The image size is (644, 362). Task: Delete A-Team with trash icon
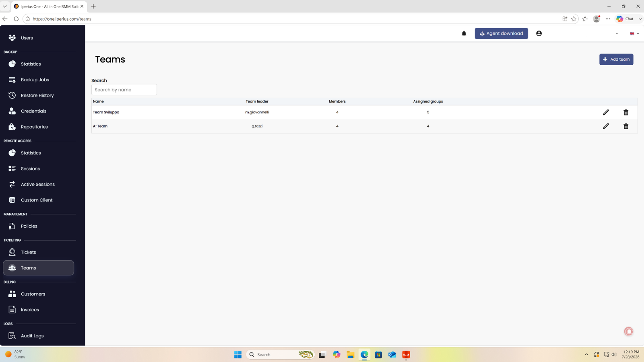[626, 126]
